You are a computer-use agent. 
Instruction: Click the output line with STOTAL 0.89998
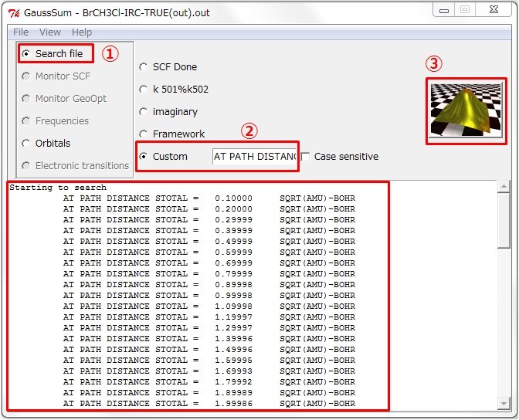209,285
